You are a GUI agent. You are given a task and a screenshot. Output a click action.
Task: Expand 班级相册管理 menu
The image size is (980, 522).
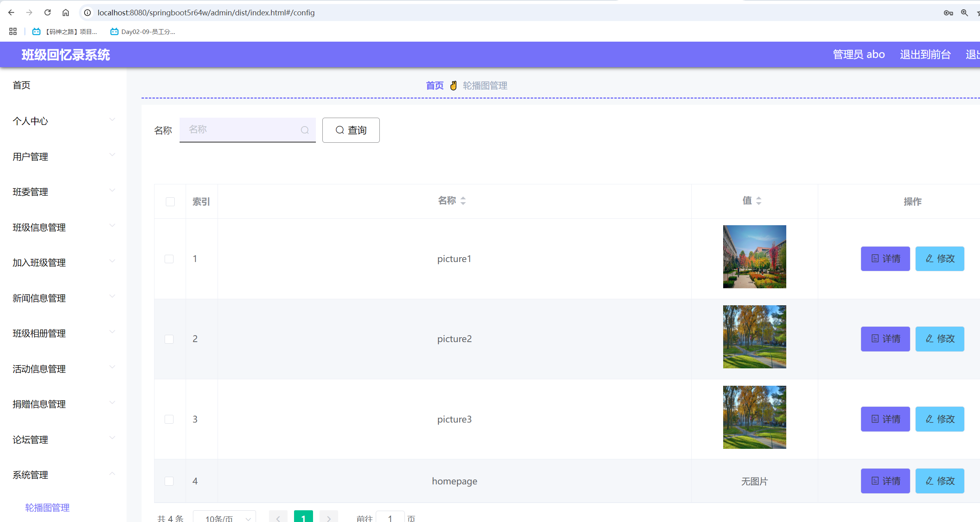(63, 333)
